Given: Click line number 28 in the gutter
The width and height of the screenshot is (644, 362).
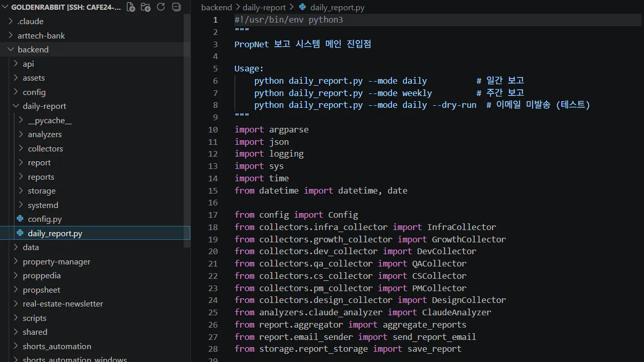Looking at the screenshot, I should [x=213, y=349].
